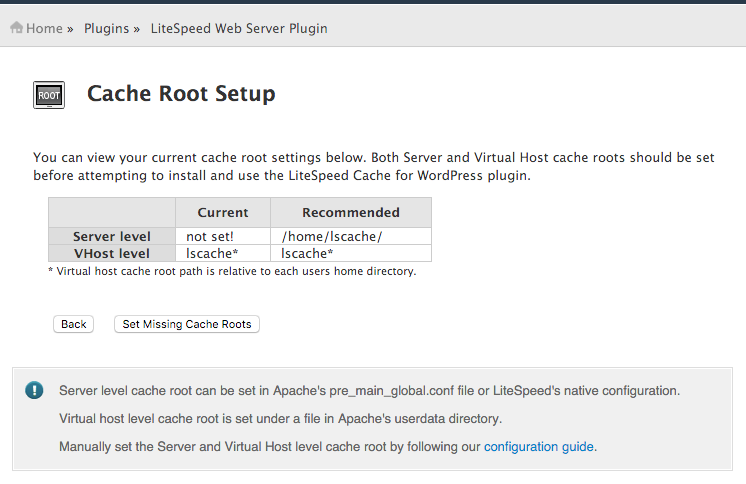Click the VHost level row label
The width and height of the screenshot is (746, 484).
coord(112,253)
